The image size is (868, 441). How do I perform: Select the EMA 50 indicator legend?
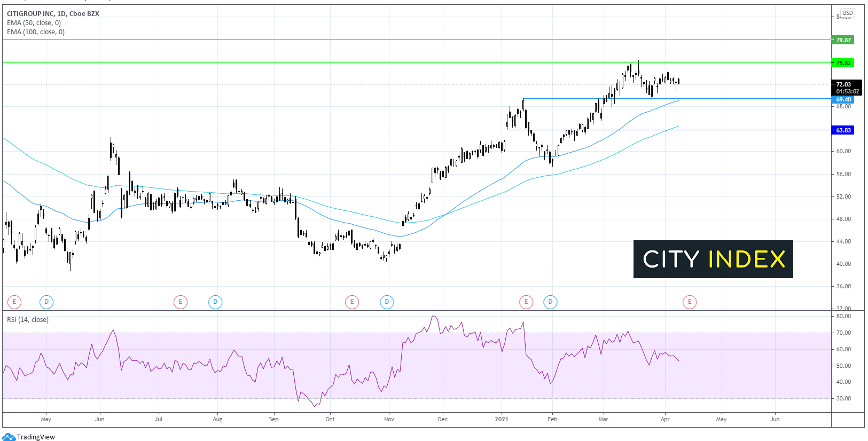[x=34, y=23]
